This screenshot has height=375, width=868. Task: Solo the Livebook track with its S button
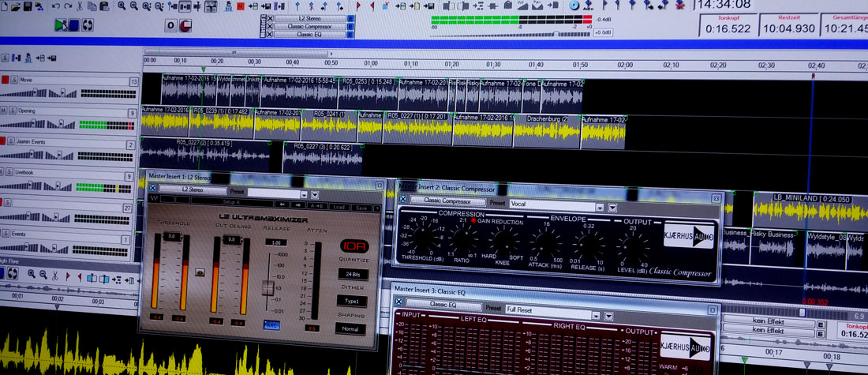[x=9, y=172]
